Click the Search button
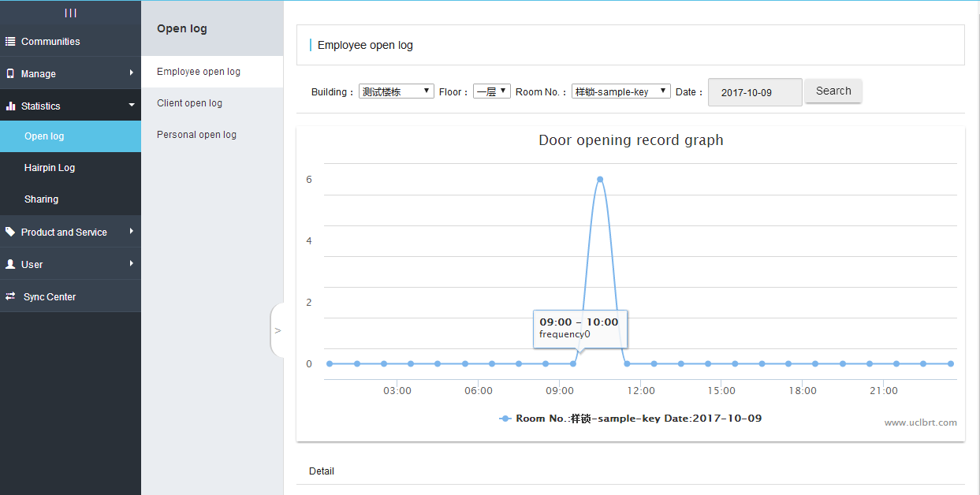Screen dimensions: 980x495 833,91
